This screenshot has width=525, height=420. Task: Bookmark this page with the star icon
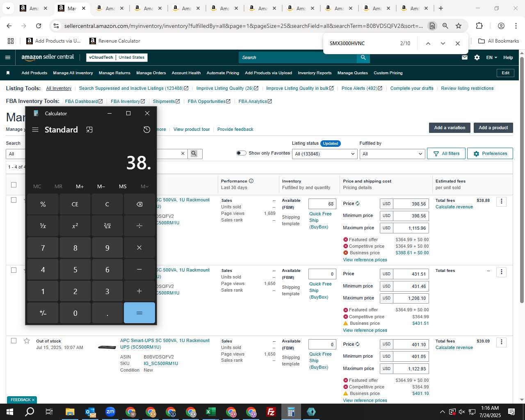pos(459,26)
